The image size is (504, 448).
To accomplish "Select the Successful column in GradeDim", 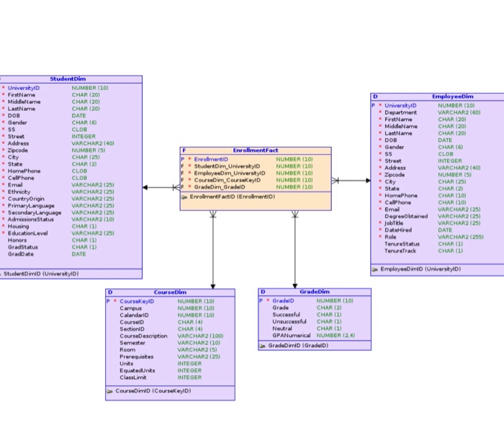I will 286,315.
